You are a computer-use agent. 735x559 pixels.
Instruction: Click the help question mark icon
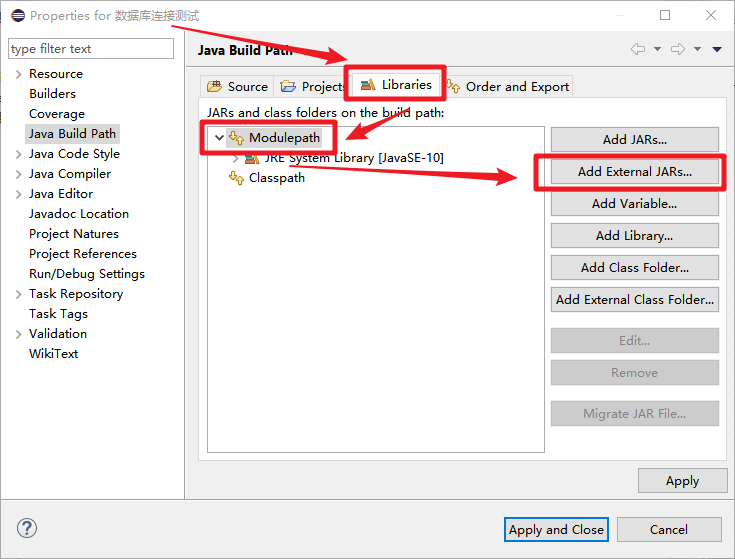pos(27,528)
